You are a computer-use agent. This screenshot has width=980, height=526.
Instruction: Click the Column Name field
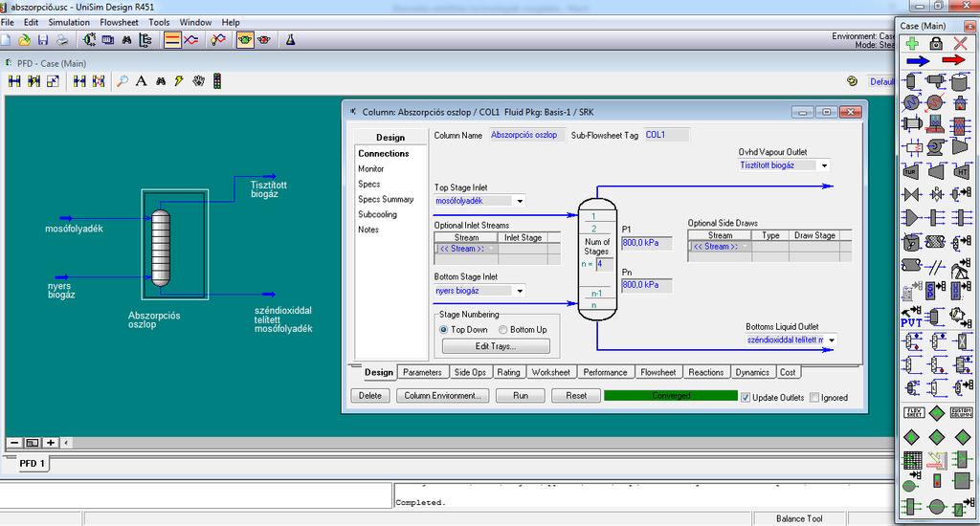pos(527,135)
